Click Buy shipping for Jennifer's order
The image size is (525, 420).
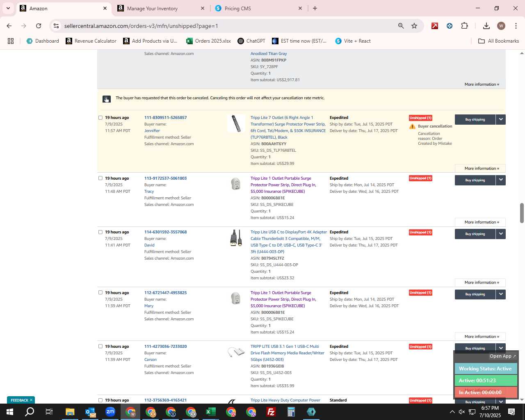tap(475, 119)
